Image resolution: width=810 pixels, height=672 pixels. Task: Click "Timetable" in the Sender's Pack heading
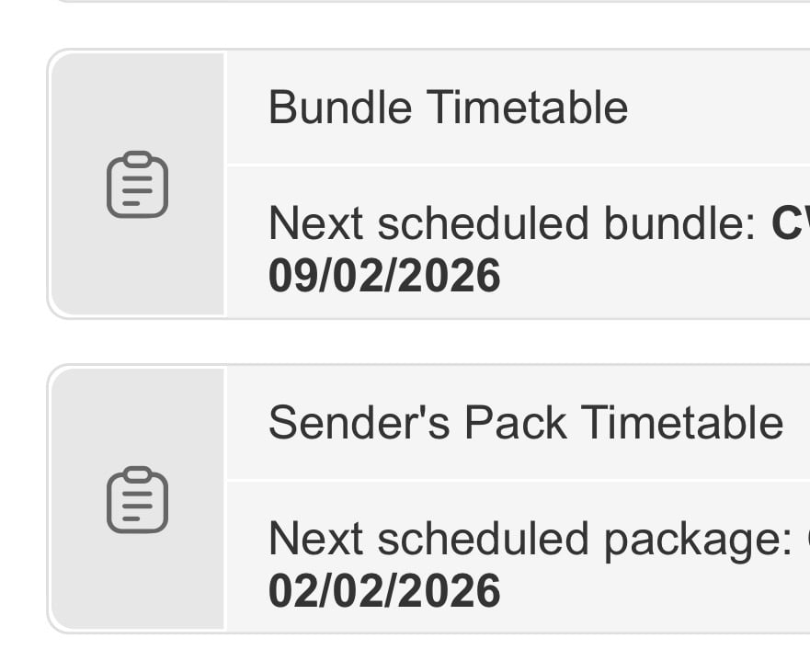pos(682,424)
